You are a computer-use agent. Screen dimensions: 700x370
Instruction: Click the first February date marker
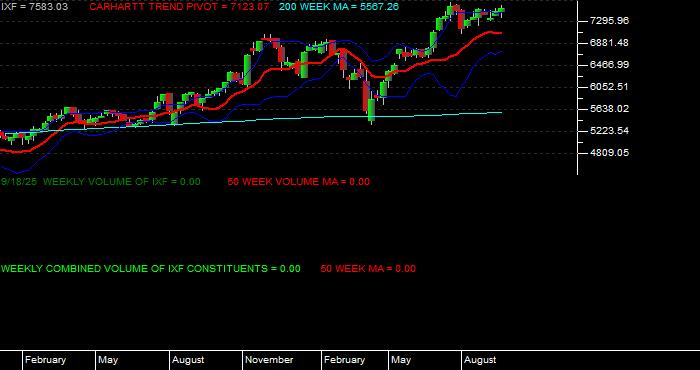click(46, 360)
